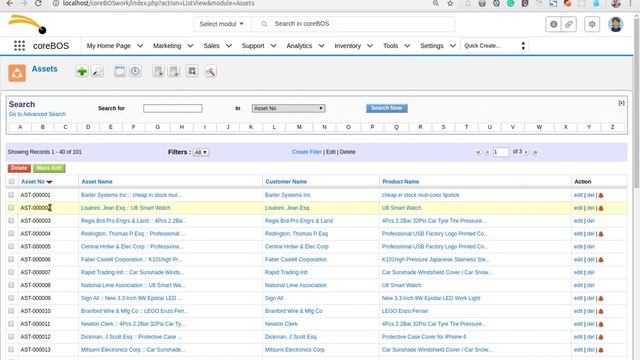Collapse the search panel with the corner icon
This screenshot has height=360, width=640.
coord(621,103)
